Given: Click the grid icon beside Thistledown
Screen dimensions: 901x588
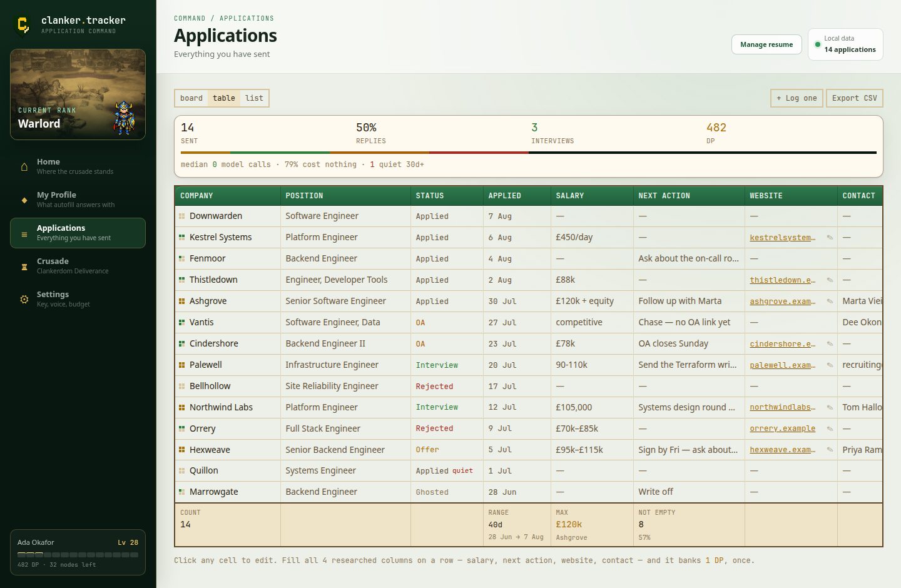Looking at the screenshot, I should point(182,280).
